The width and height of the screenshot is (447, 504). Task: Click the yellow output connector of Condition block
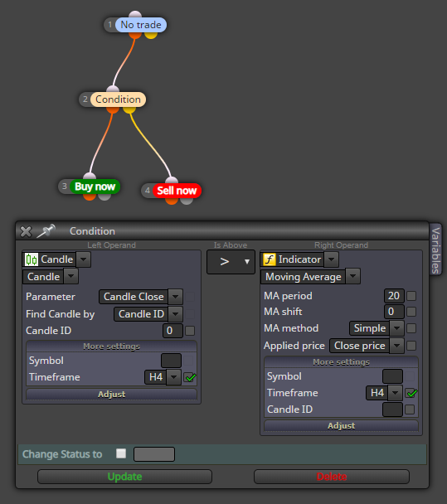(129, 109)
